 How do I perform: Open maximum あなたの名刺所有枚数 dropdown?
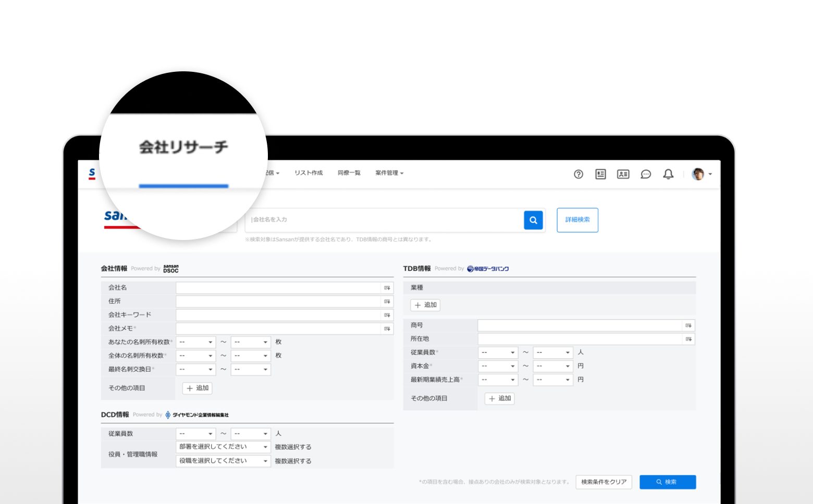[x=251, y=342]
